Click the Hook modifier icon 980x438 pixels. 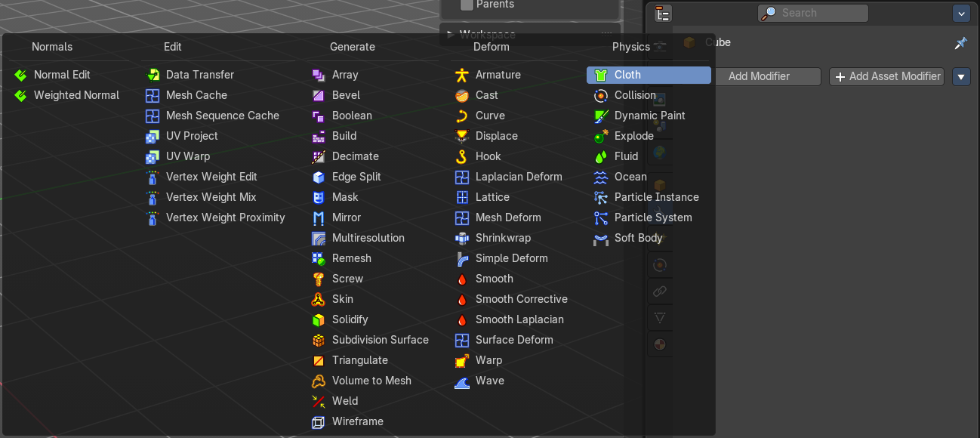(462, 156)
